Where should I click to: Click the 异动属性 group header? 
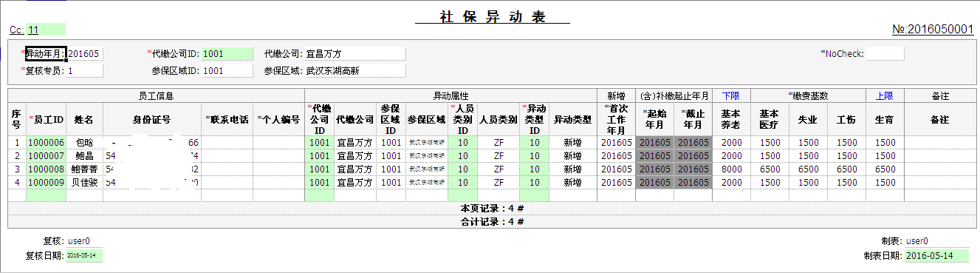(450, 95)
